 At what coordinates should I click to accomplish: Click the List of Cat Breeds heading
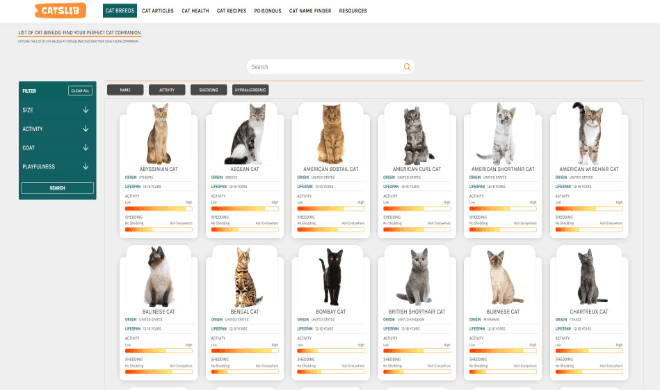pos(80,32)
